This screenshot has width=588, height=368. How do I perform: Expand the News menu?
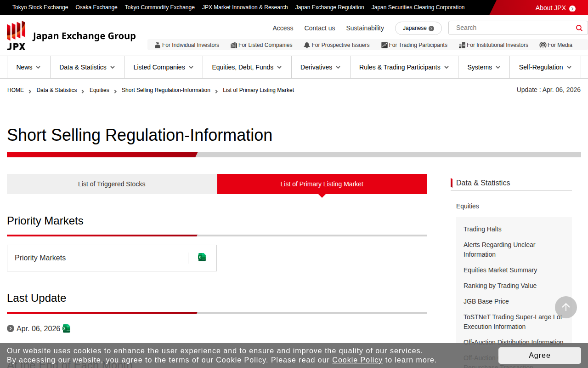(28, 67)
